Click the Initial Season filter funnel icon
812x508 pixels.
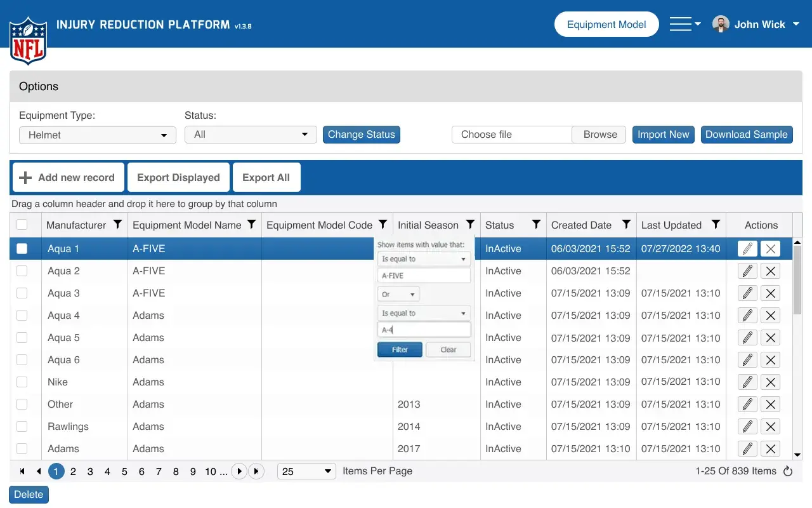pos(470,225)
